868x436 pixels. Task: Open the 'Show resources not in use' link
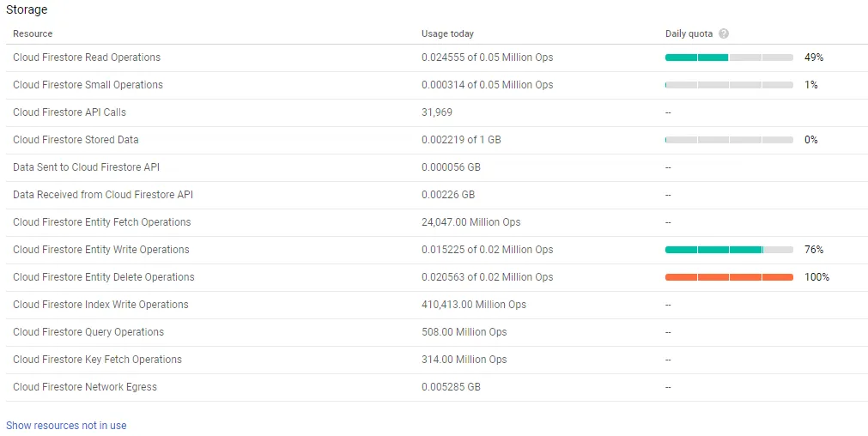[66, 426]
